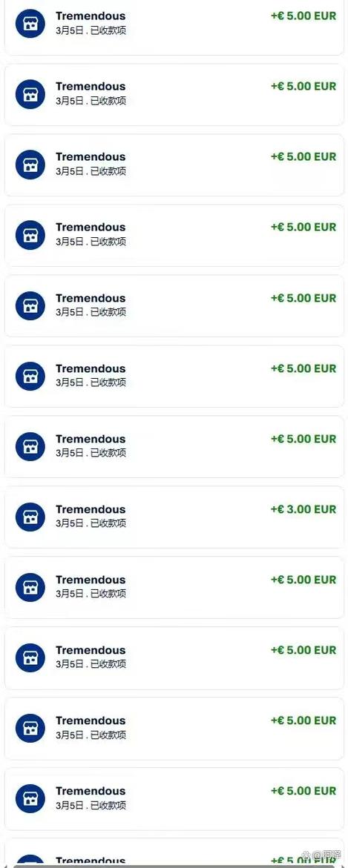
Task: Open the fourth transaction card from the top
Action: point(174,235)
